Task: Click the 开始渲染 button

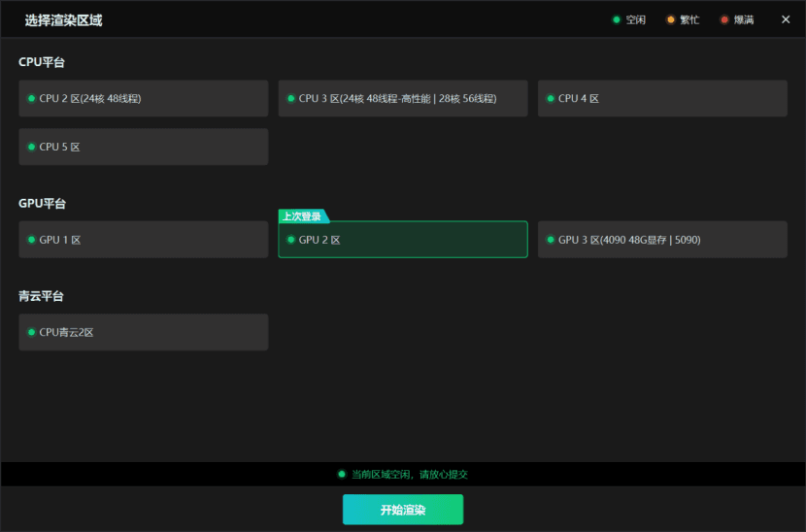Action: click(402, 510)
